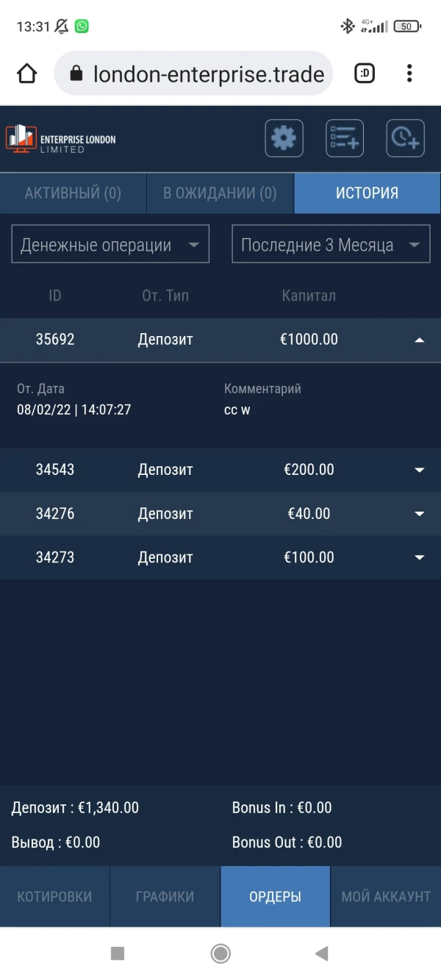Open the Денежные операции dropdown
This screenshot has height=980, width=441.
pyautogui.click(x=110, y=245)
